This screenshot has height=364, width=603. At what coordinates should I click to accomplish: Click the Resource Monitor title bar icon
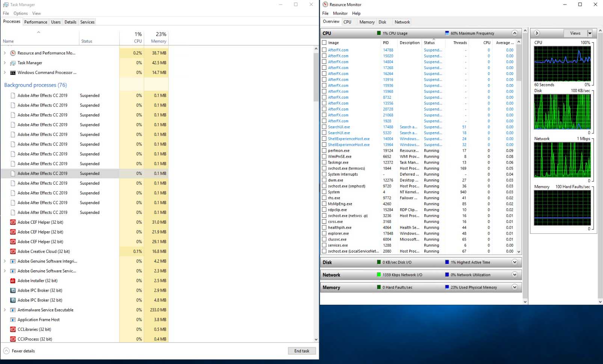325,5
